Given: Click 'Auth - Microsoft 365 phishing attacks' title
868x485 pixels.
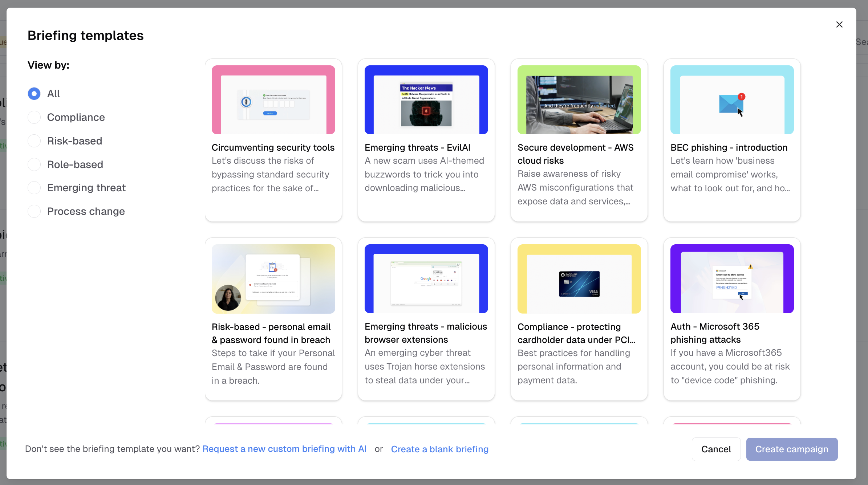Looking at the screenshot, I should pos(715,333).
